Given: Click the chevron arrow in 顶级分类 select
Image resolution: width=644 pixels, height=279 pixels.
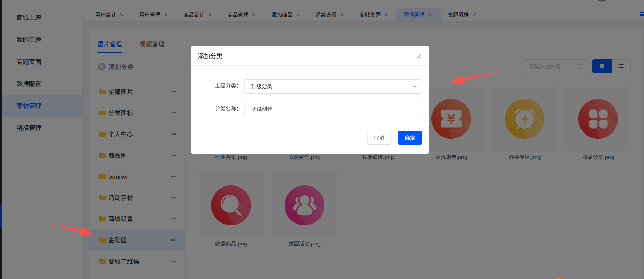Looking at the screenshot, I should pos(415,86).
